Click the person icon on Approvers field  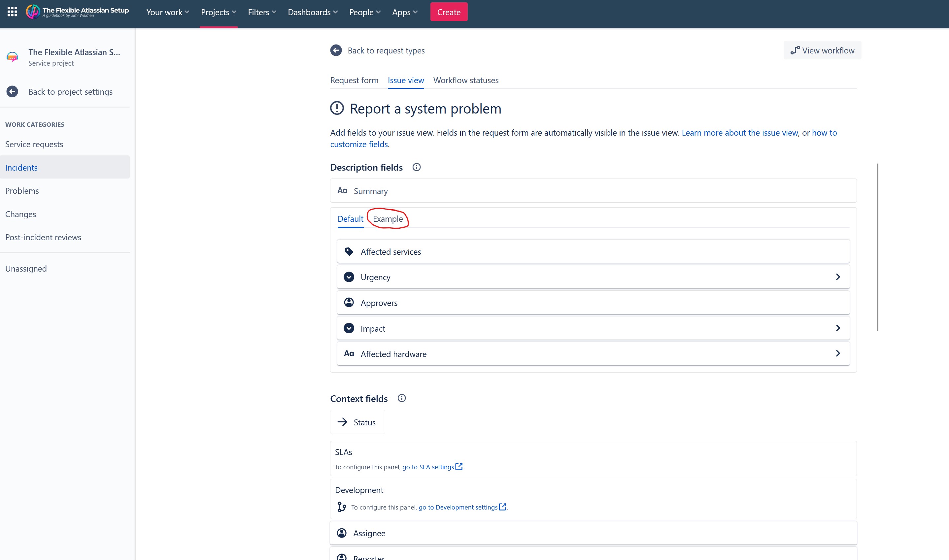[x=349, y=302]
